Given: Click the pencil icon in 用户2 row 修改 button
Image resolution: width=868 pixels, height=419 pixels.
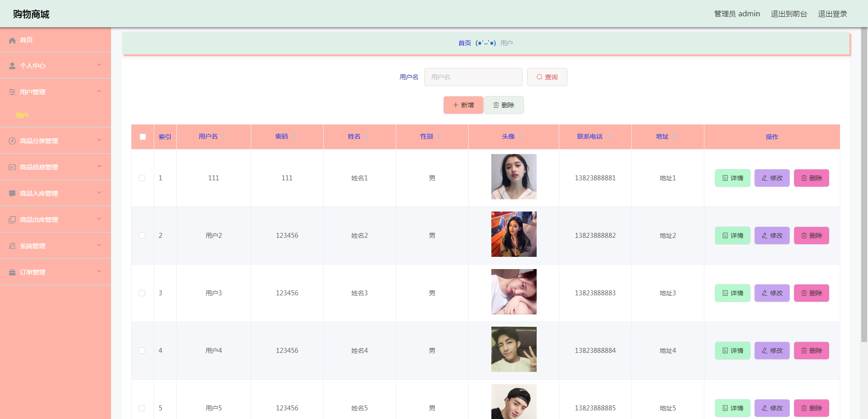Looking at the screenshot, I should (x=765, y=236).
